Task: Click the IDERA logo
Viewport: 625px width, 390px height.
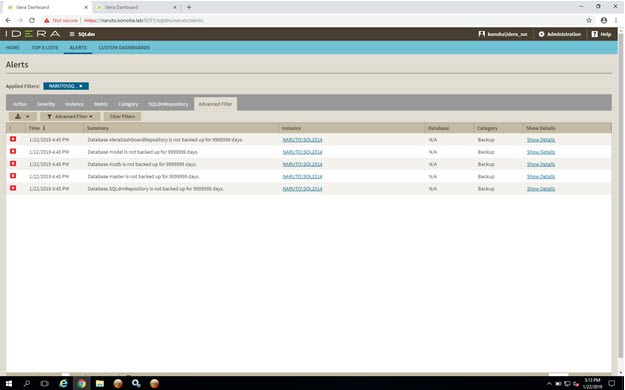Action: click(33, 34)
